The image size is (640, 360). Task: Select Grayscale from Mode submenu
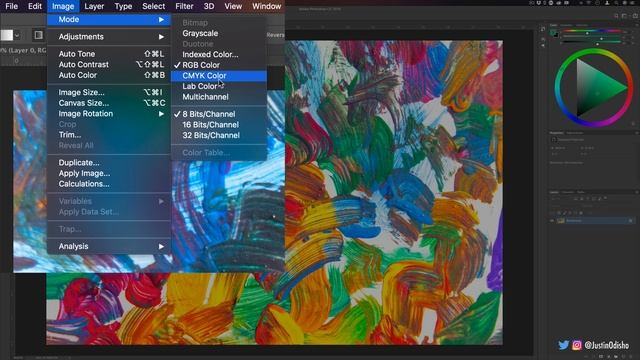(x=218, y=33)
